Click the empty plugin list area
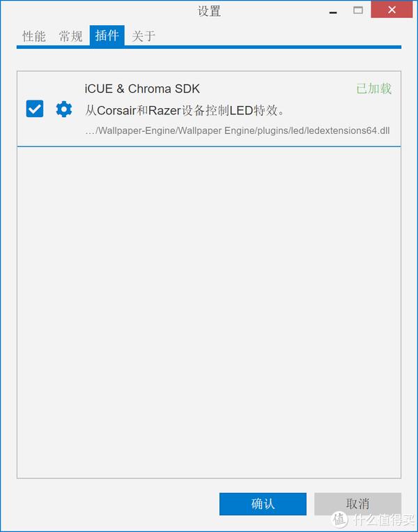This screenshot has width=418, height=532. point(209,312)
